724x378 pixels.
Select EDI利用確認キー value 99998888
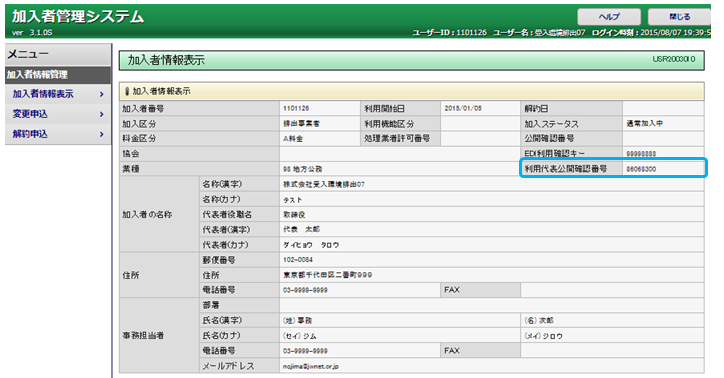641,154
